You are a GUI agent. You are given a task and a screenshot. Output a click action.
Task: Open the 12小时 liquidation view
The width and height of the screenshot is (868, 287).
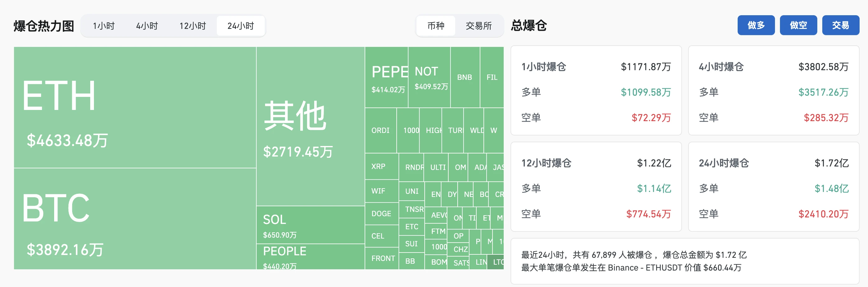pyautogui.click(x=192, y=25)
